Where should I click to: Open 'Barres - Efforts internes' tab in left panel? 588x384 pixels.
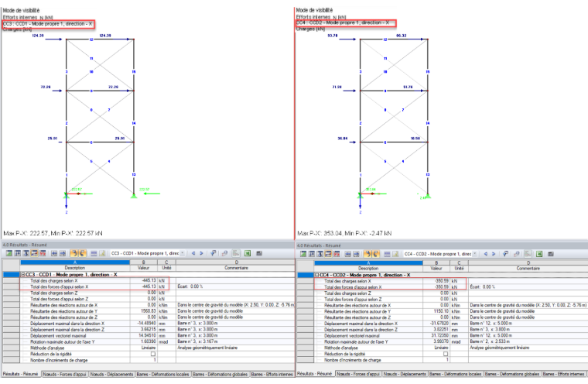272,374
